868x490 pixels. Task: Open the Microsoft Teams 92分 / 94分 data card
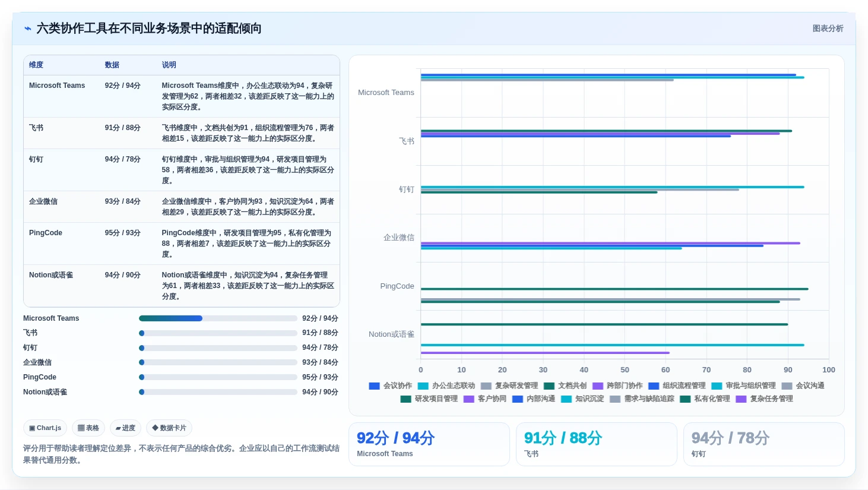[x=429, y=444]
